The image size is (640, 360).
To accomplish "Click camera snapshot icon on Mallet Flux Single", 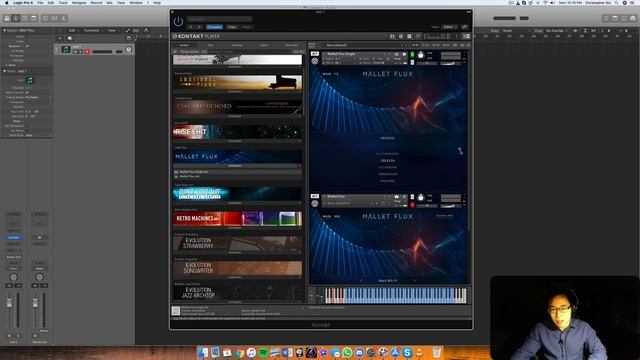I will coord(396,54).
